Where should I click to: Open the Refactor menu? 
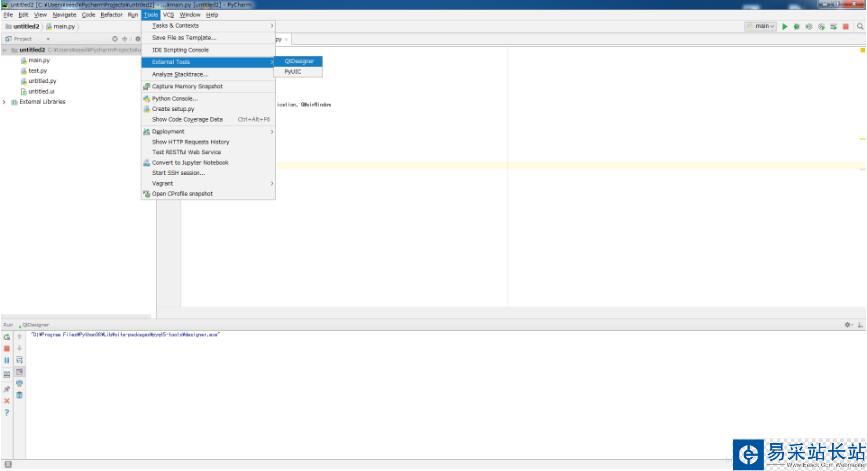coord(111,15)
